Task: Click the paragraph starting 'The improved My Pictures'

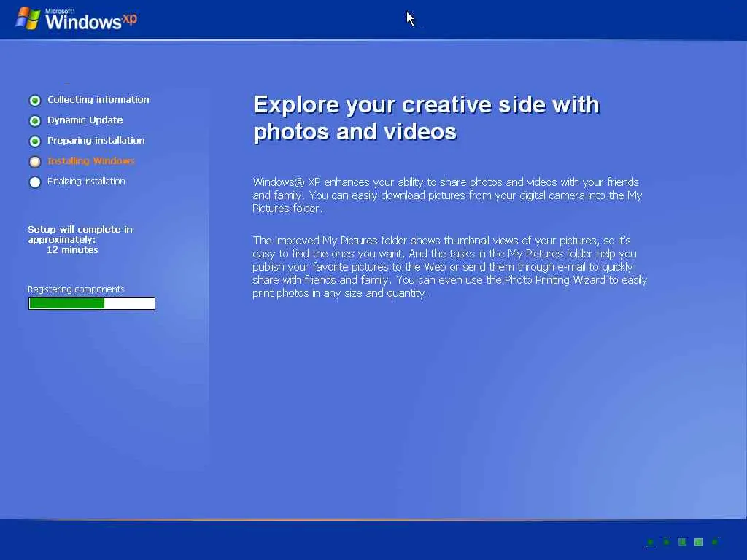Action: tap(449, 267)
